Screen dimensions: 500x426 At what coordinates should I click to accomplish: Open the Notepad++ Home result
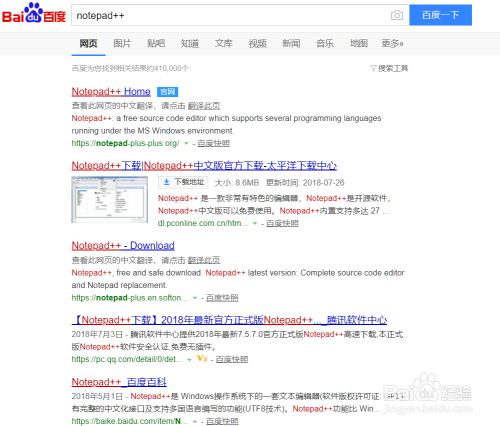click(x=111, y=91)
